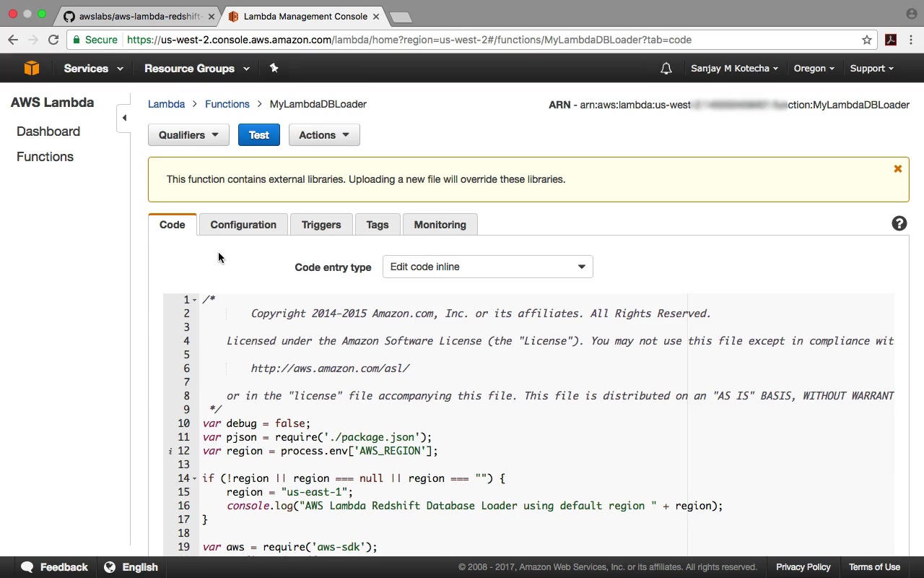Open the Code entry type dropdown

(487, 267)
